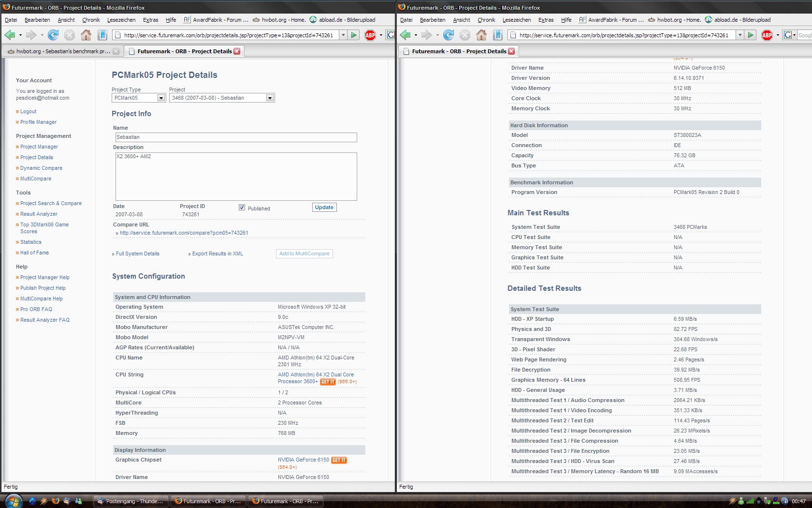Open Extras menu in right window

point(546,20)
